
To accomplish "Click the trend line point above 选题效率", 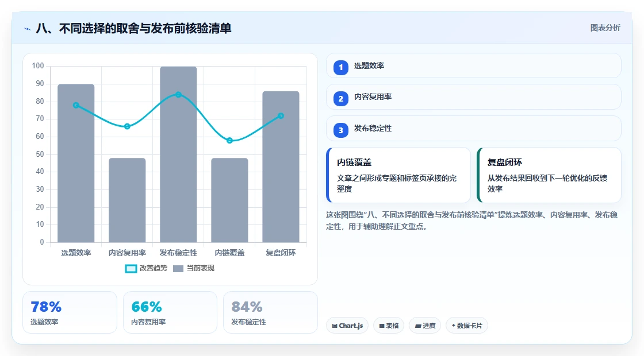I will pyautogui.click(x=76, y=106).
